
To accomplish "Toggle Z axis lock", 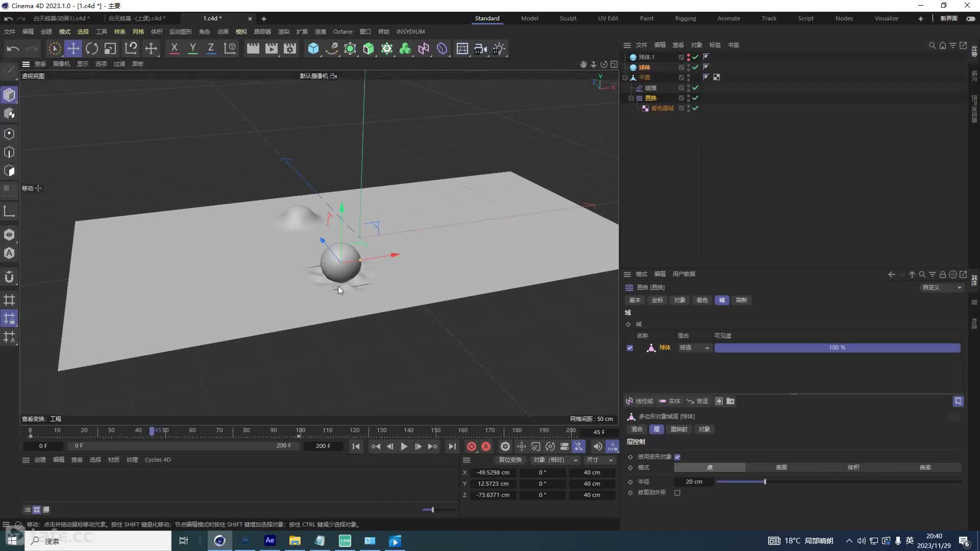I will point(211,48).
